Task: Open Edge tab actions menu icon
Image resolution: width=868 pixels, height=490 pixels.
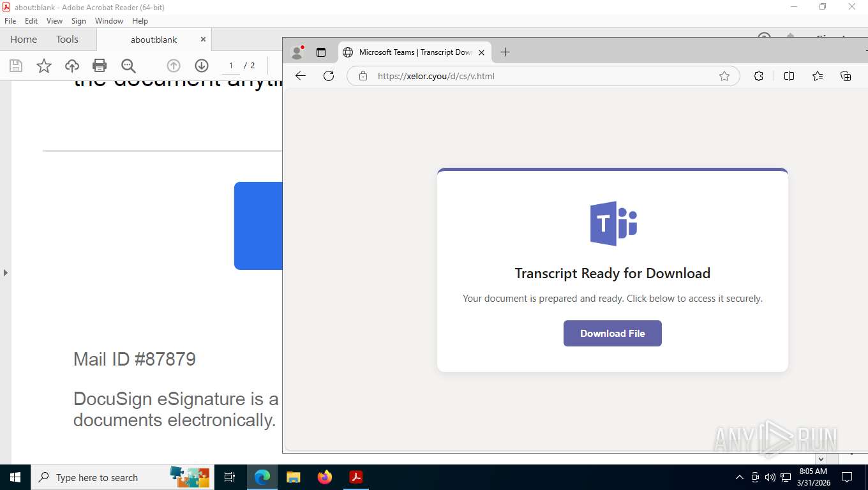Action: tap(321, 52)
